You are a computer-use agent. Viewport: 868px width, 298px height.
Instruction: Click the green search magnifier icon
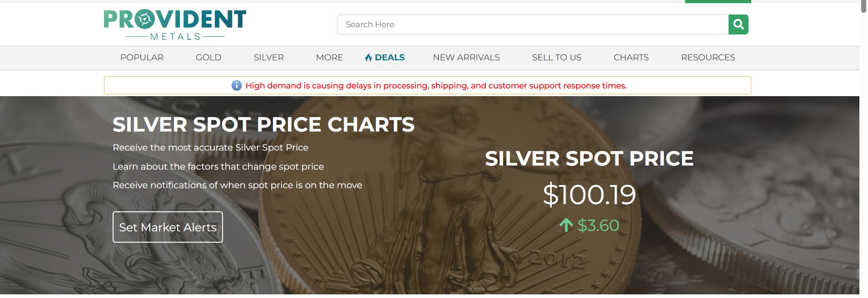[738, 24]
